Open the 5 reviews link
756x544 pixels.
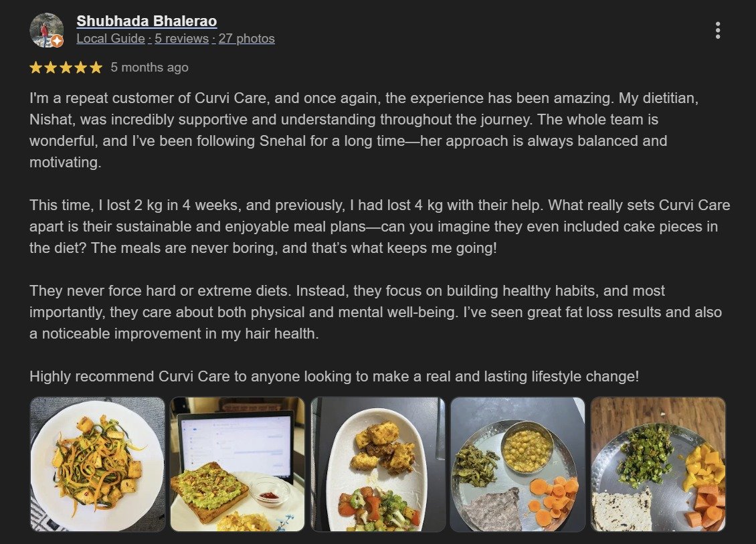coord(181,39)
